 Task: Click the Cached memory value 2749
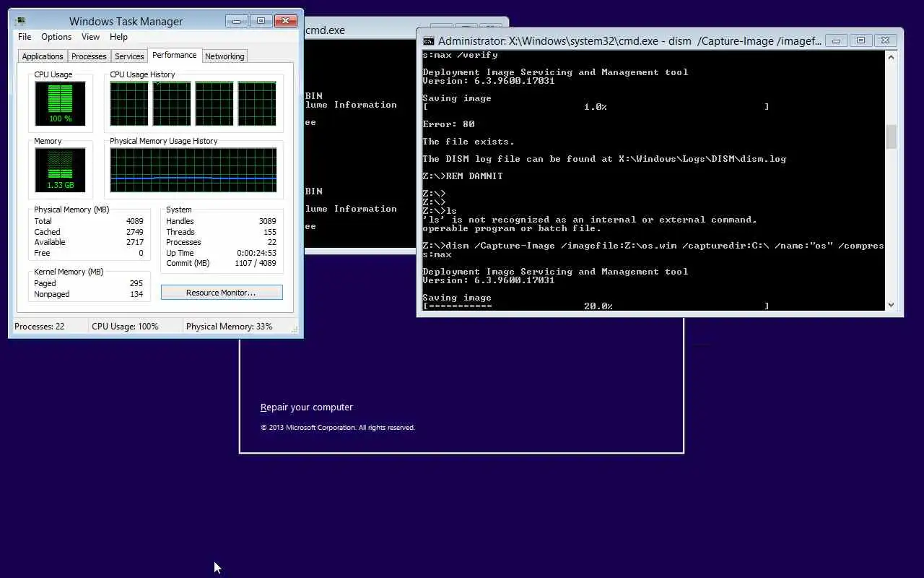pyautogui.click(x=134, y=232)
